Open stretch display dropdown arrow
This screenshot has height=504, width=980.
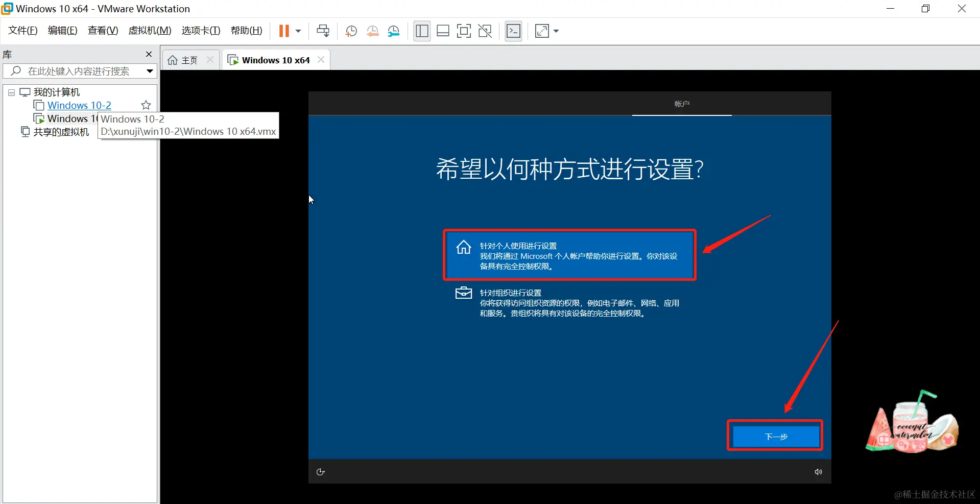pyautogui.click(x=556, y=31)
